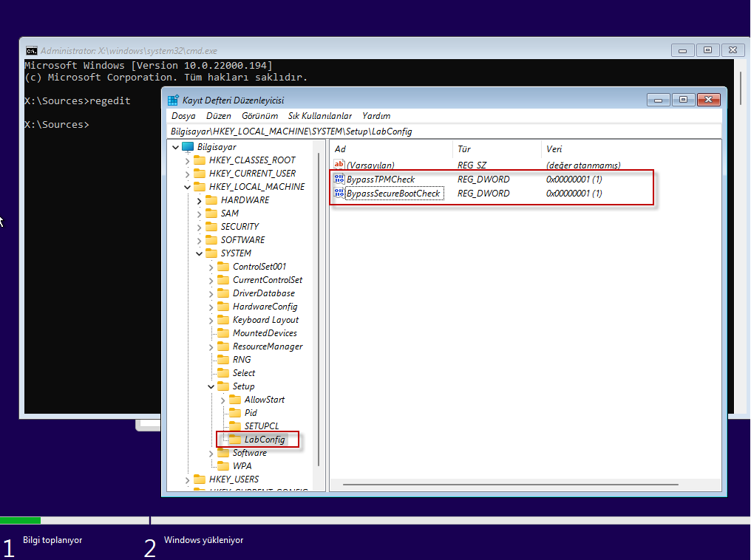Image resolution: width=751 pixels, height=560 pixels.
Task: Select the HARDWARE key folder icon
Action: (x=211, y=200)
